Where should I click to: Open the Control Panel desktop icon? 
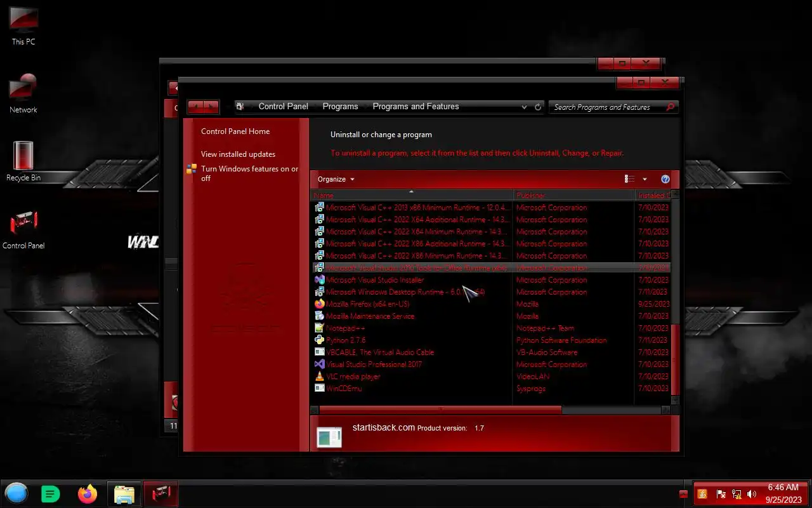click(x=23, y=230)
